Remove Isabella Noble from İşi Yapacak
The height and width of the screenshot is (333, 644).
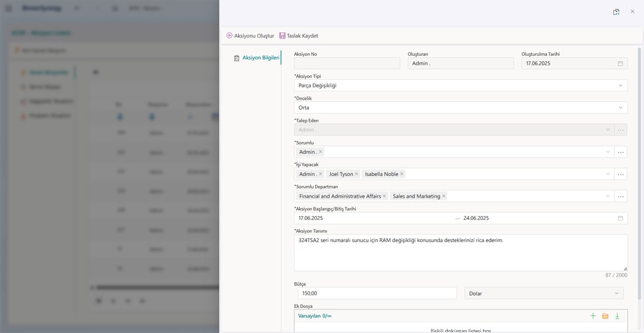(402, 174)
